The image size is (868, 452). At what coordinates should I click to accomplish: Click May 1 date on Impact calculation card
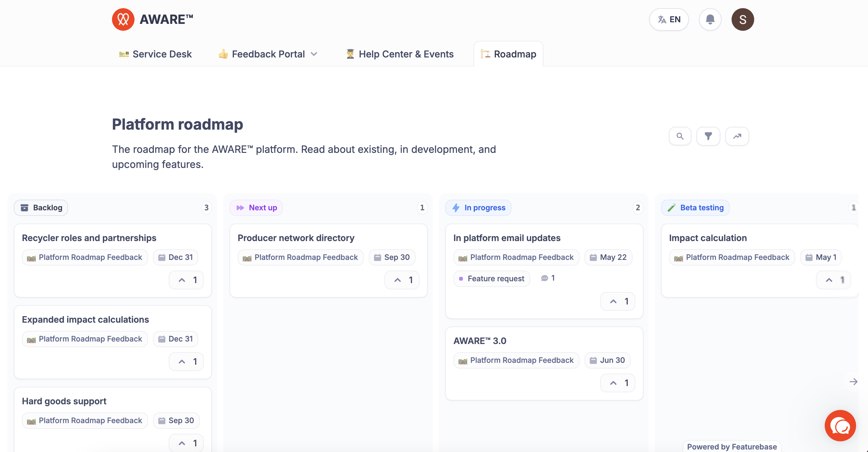pyautogui.click(x=821, y=257)
